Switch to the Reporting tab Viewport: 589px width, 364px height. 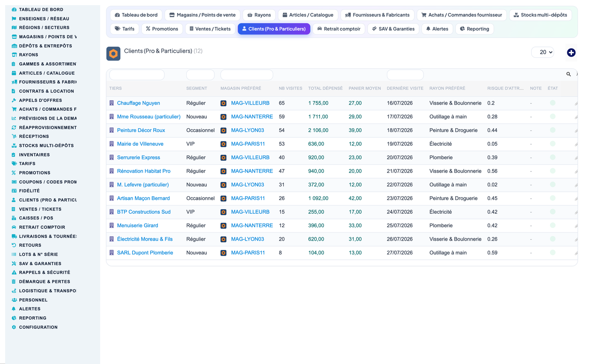(474, 29)
